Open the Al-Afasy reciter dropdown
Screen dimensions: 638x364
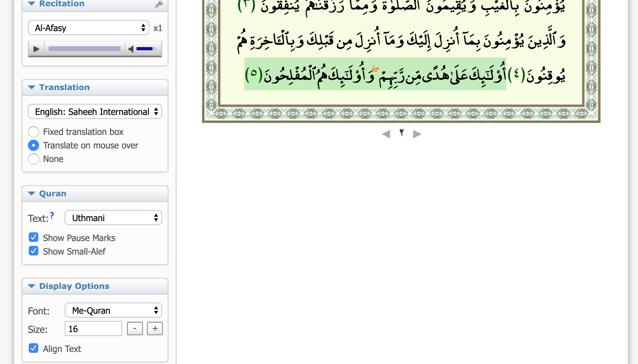pos(89,28)
